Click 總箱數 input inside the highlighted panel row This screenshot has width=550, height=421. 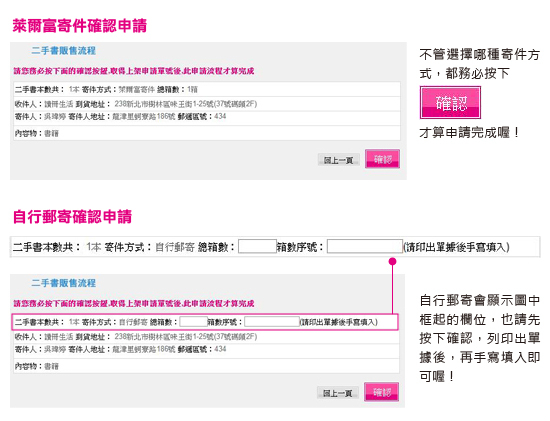click(193, 322)
